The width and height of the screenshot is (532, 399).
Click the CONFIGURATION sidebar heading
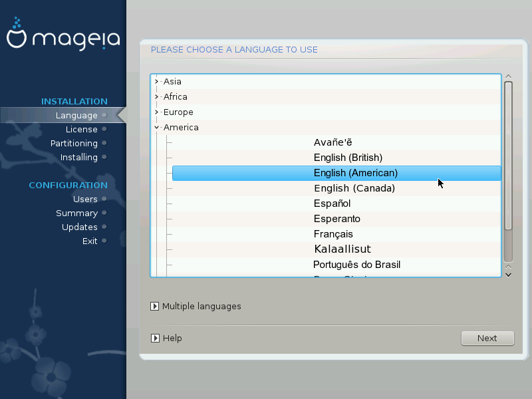coord(68,186)
